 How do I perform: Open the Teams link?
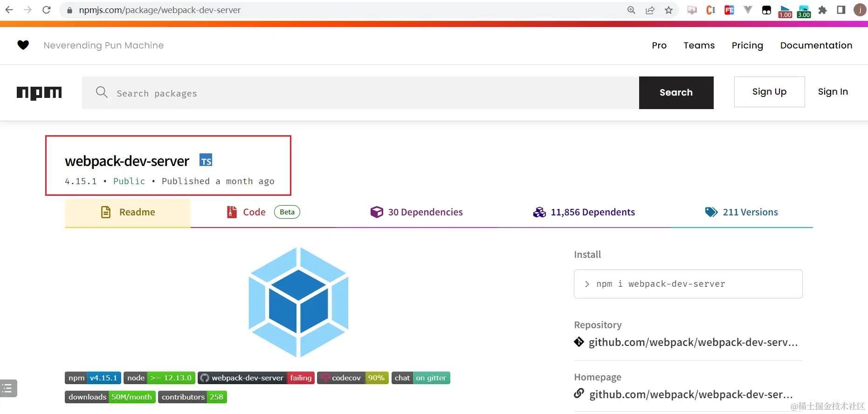(699, 45)
